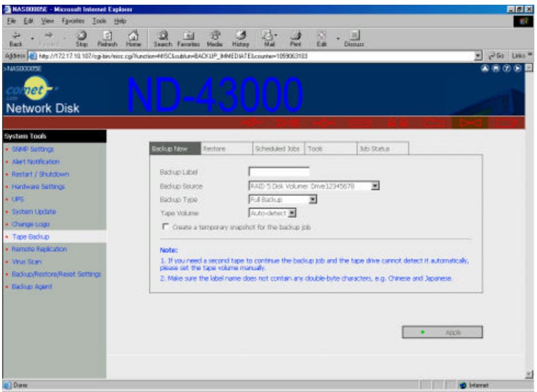The height and width of the screenshot is (392, 537).
Task: Click the round up-arrow icon in the header
Action: (x=485, y=68)
